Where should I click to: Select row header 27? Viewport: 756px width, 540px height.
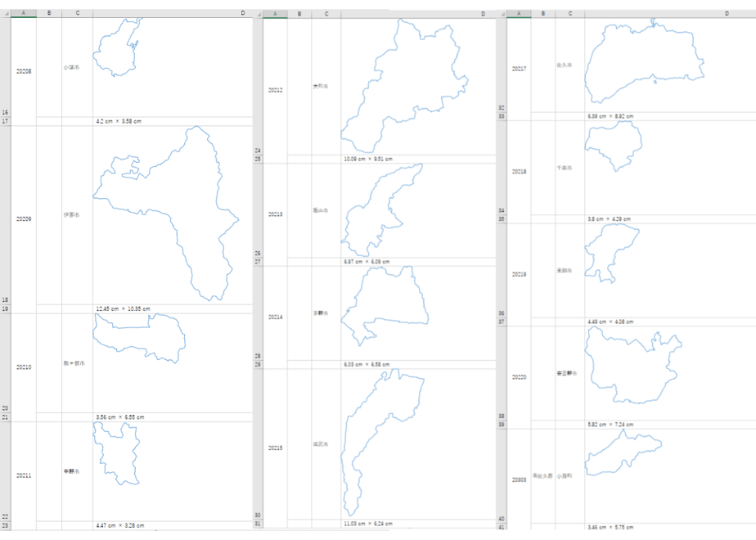tap(258, 262)
